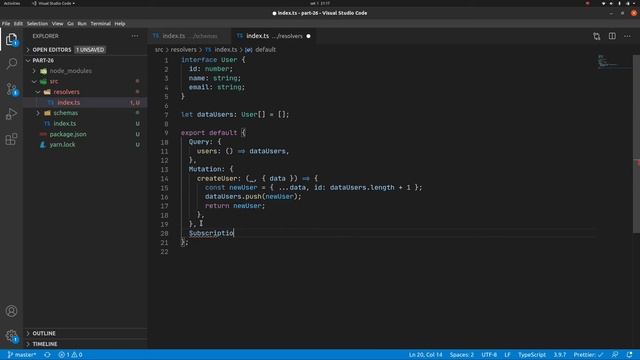Screen dimensions: 640x360
Task: Click the master branch indicator
Action: pos(22,355)
